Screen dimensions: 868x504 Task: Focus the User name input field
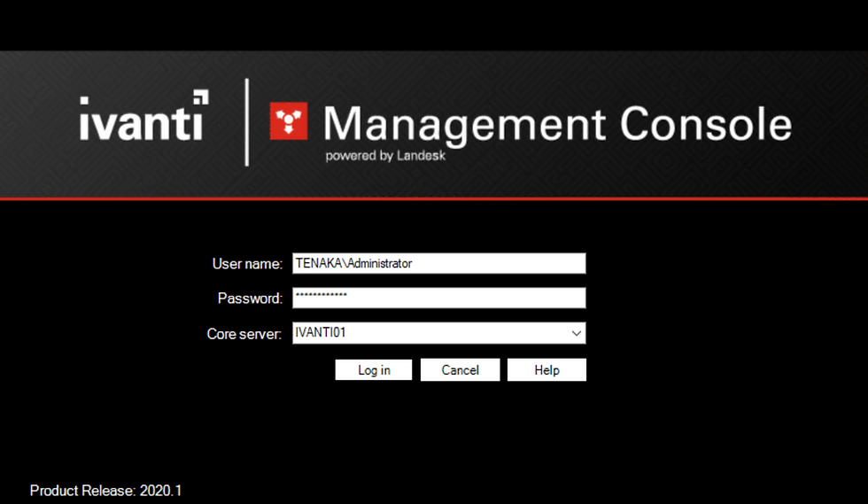(x=439, y=264)
